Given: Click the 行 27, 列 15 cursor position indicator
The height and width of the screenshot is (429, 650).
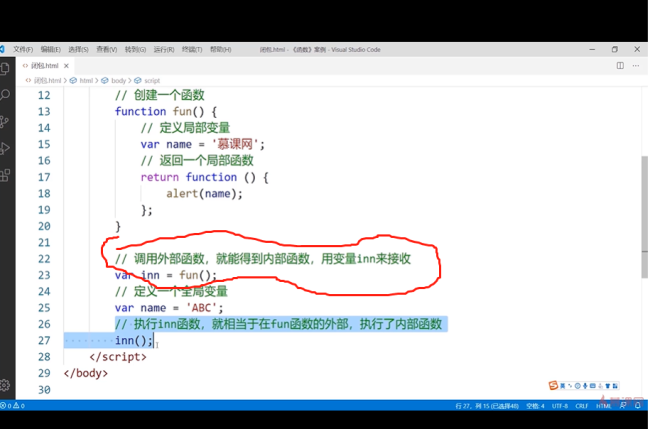Looking at the screenshot, I should coord(487,406).
